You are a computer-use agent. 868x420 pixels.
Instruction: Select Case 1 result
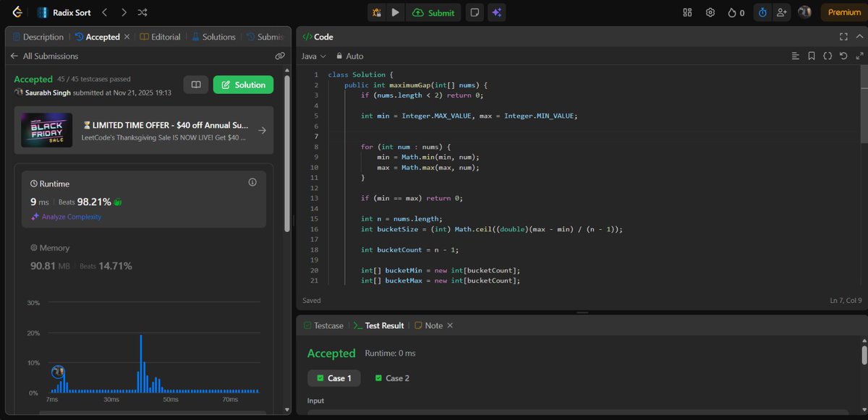coord(333,378)
